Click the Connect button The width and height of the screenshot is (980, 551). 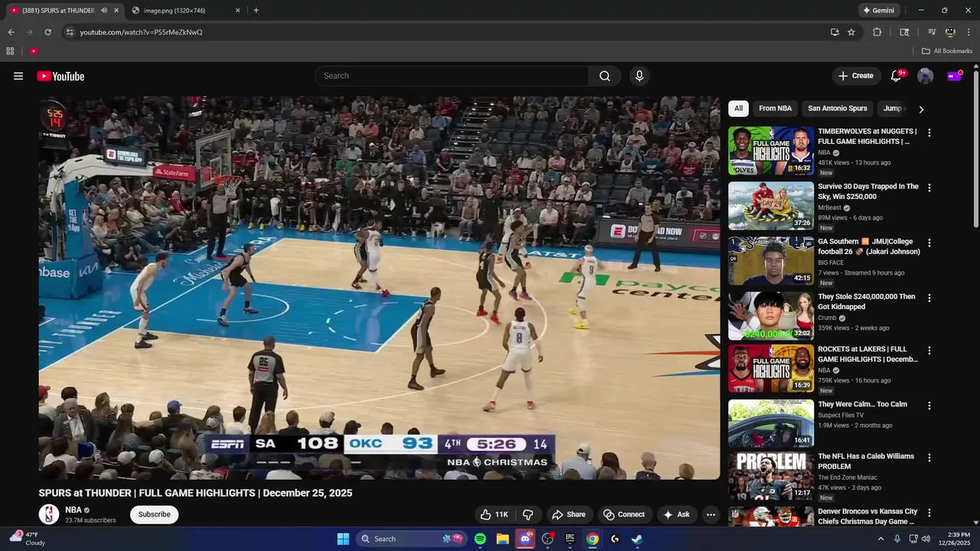click(x=624, y=514)
